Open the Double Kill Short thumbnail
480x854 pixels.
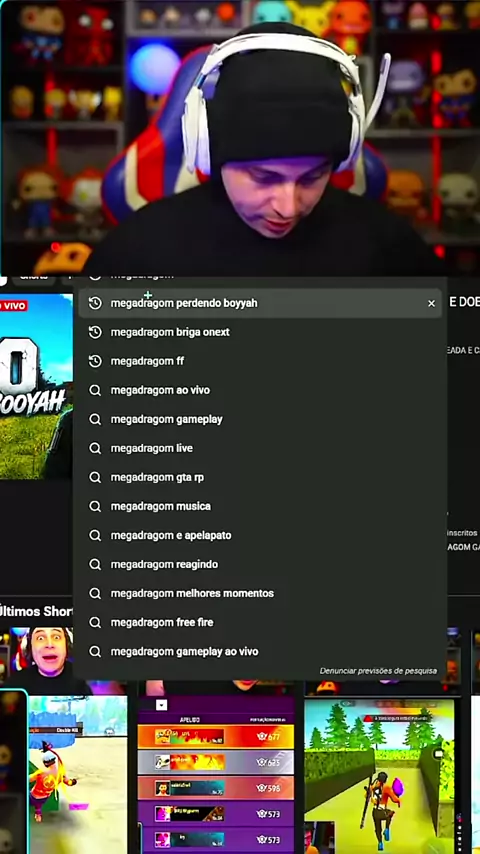77,774
